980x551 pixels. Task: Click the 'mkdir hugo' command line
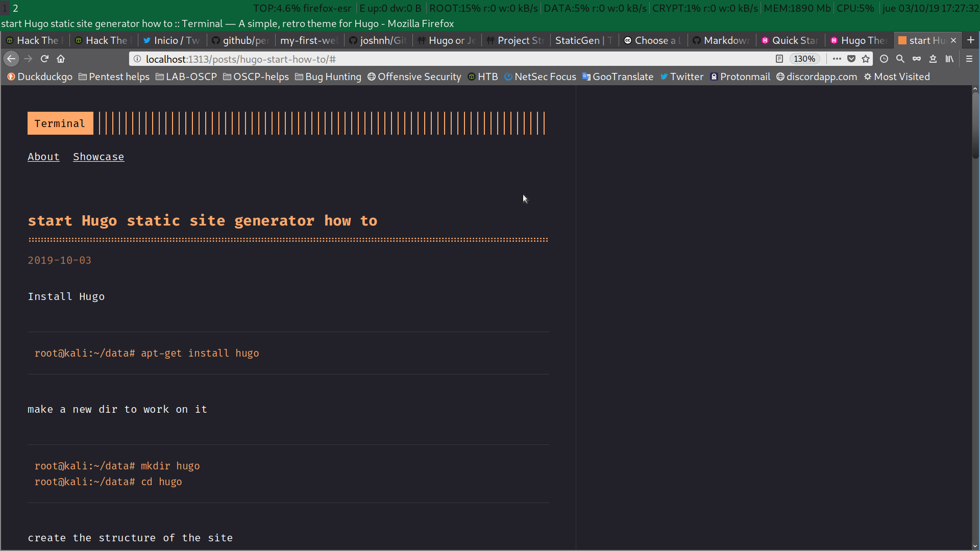[x=117, y=466]
